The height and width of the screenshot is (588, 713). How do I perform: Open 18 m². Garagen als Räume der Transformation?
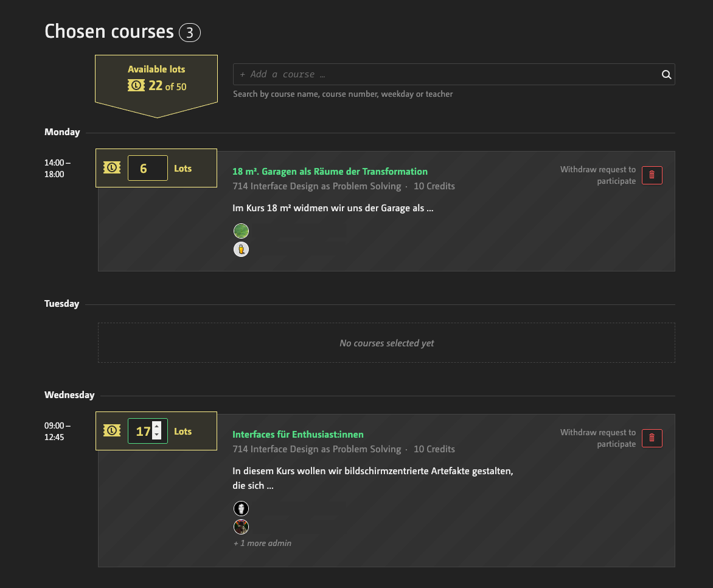(x=330, y=172)
